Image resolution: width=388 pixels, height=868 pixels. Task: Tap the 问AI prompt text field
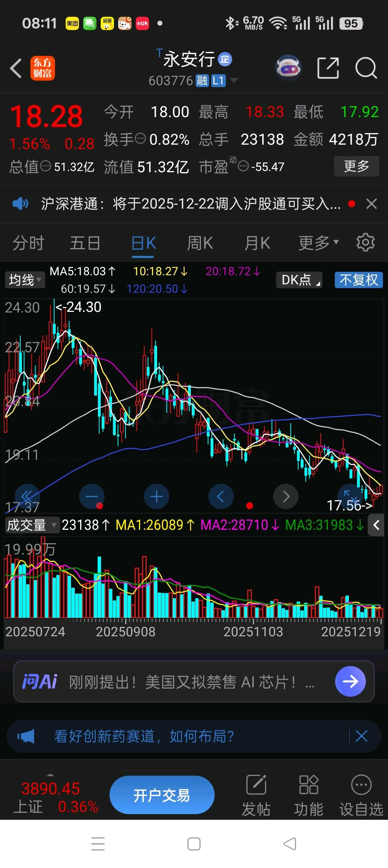pos(192,682)
